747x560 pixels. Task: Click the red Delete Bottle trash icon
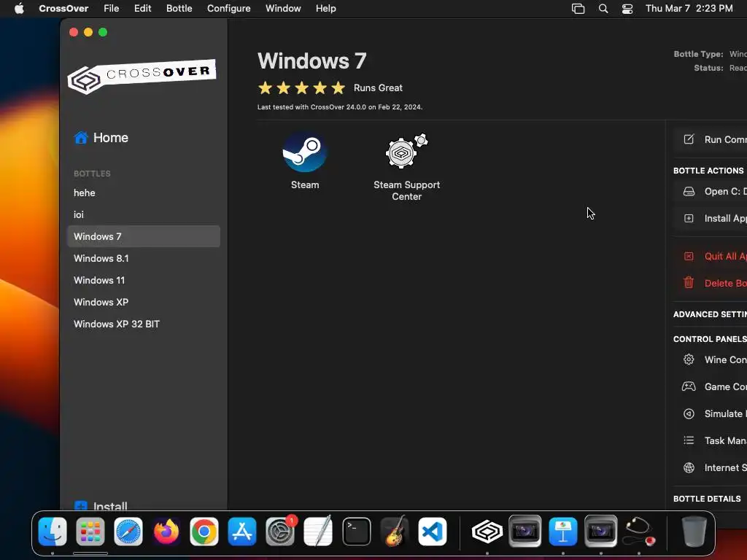pos(689,282)
